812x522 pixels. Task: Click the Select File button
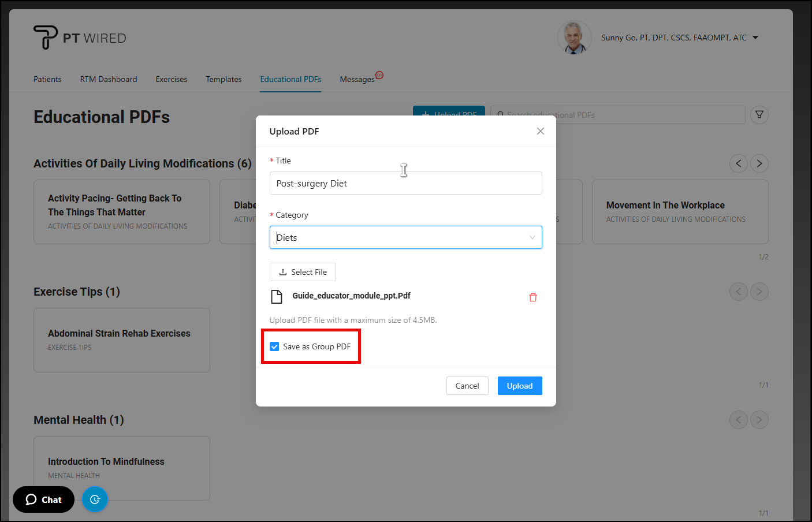[303, 272]
